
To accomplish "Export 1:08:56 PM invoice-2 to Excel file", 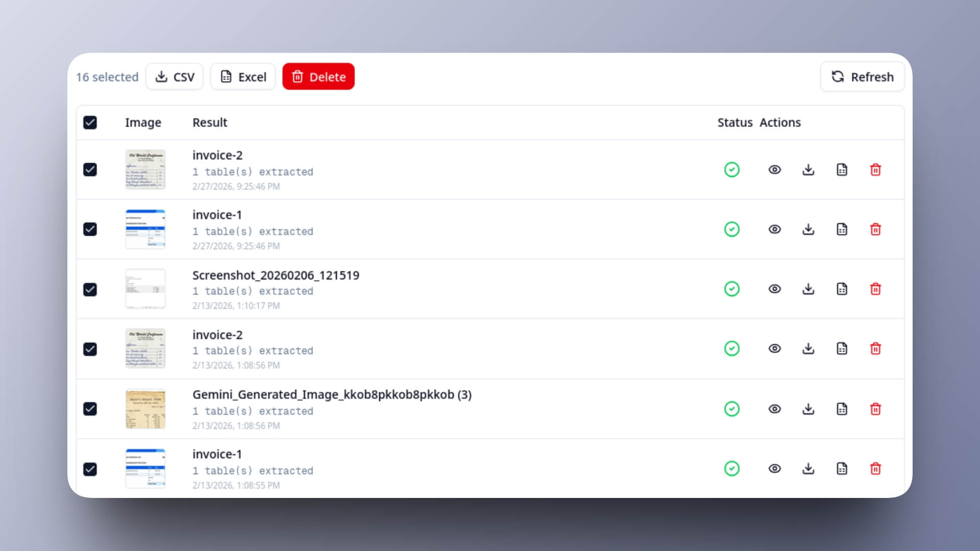I will tap(842, 348).
